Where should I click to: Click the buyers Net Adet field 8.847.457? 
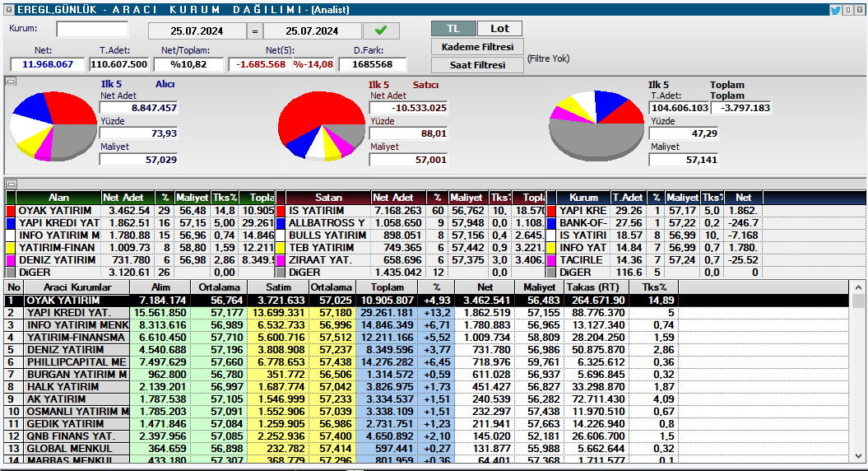coord(138,108)
